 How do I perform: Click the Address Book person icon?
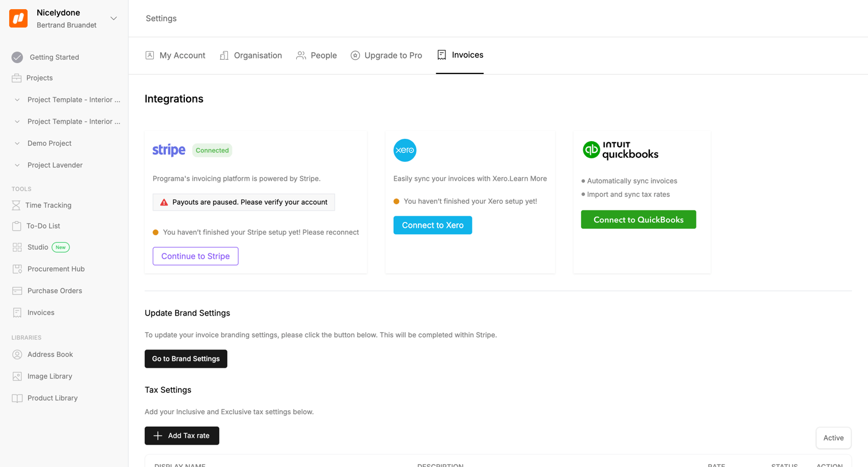(x=17, y=355)
